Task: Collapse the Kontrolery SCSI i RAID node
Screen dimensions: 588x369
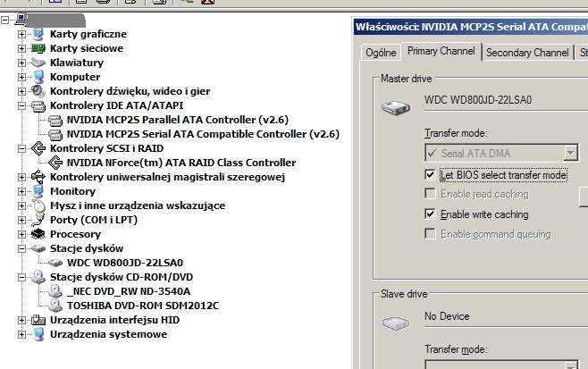Action: click(21, 148)
